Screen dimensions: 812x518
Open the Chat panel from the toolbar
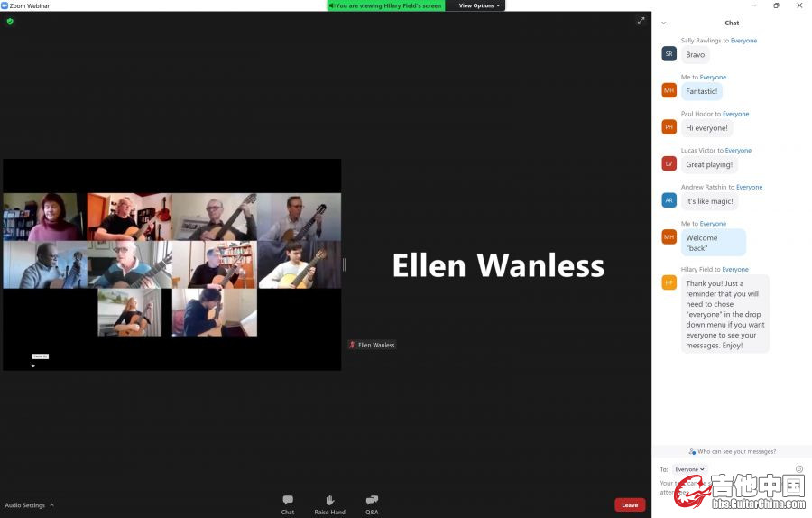pyautogui.click(x=287, y=504)
